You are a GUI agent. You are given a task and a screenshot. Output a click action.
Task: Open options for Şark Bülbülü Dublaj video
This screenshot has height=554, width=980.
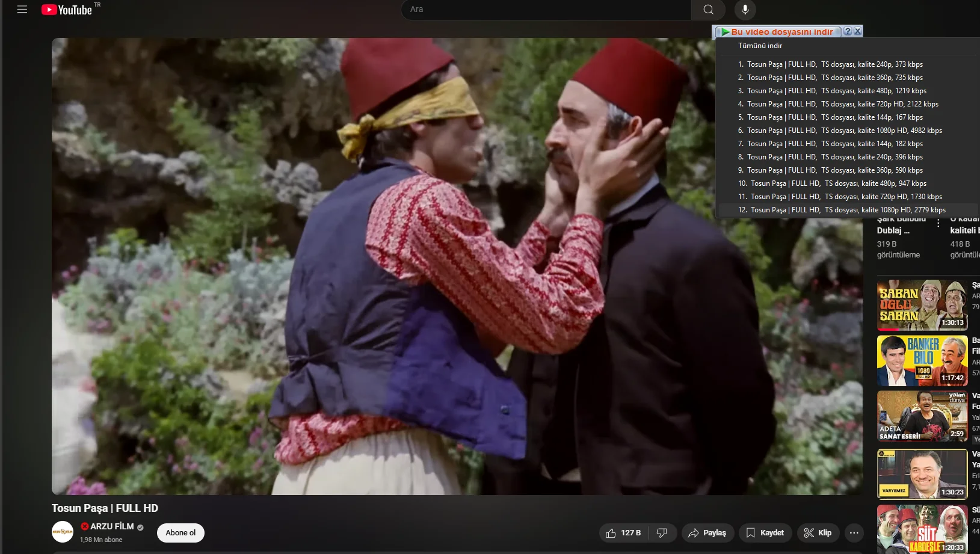[x=938, y=223]
